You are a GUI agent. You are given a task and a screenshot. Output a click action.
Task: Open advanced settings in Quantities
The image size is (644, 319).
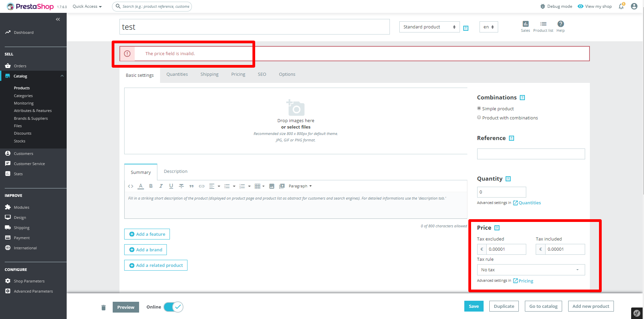tap(529, 203)
